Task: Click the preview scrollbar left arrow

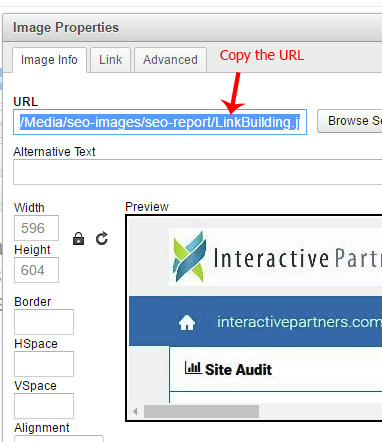Action: [x=135, y=411]
